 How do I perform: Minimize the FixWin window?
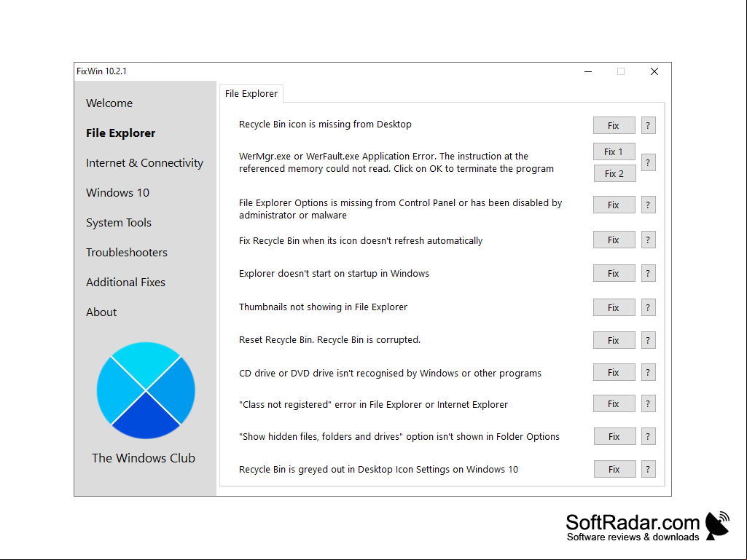(588, 71)
